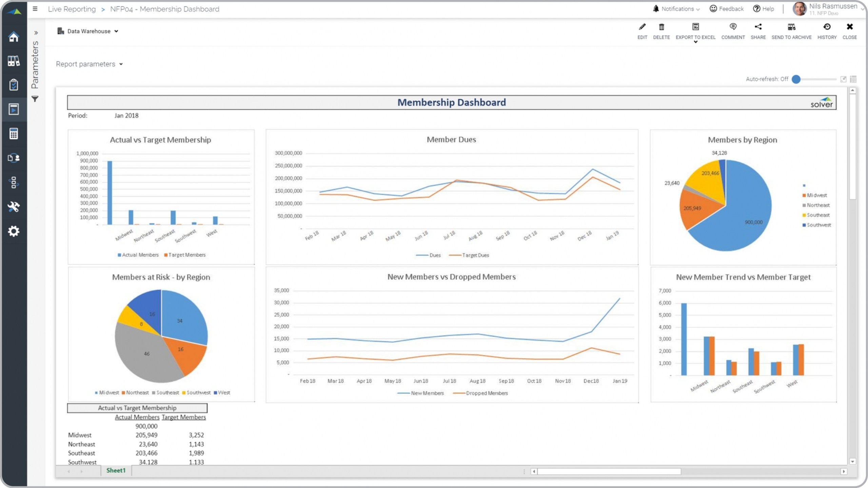868x488 pixels.
Task: Expand the Data Warehouse dropdown
Action: pos(88,31)
